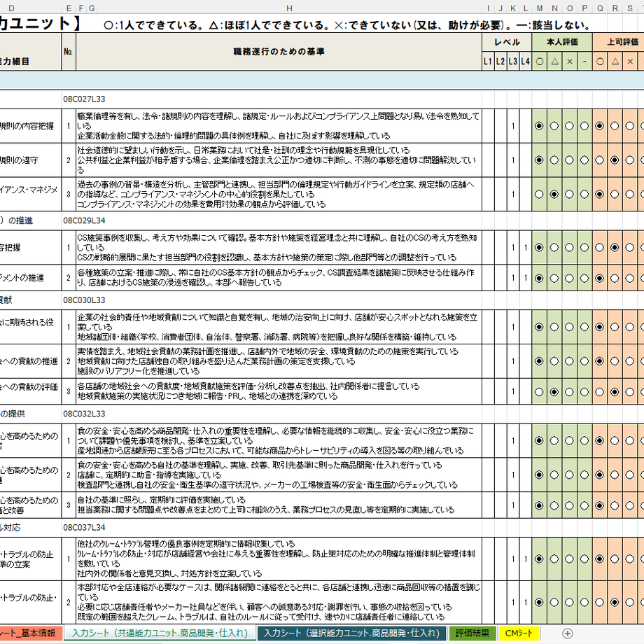Click the × header under 本人評価
This screenshot has width=644, height=644.
569,62
